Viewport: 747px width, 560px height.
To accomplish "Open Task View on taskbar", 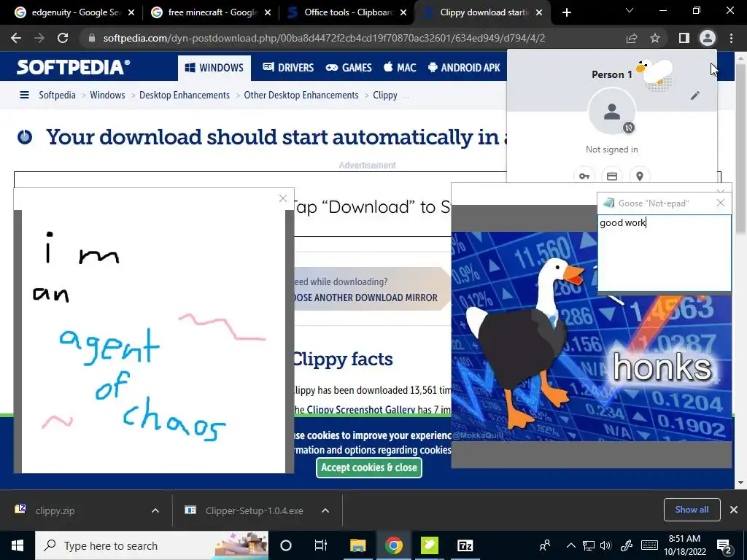I will click(x=321, y=545).
